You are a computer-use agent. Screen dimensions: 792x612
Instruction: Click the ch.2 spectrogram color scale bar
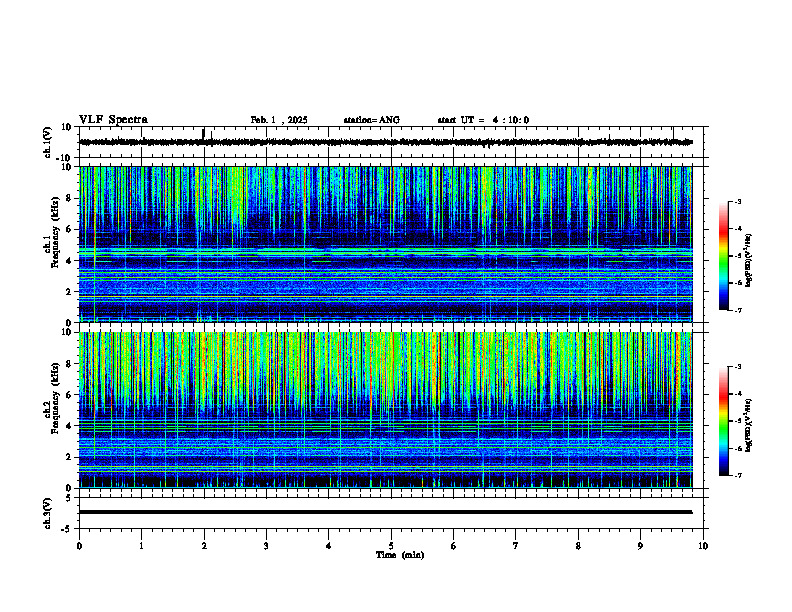point(723,421)
